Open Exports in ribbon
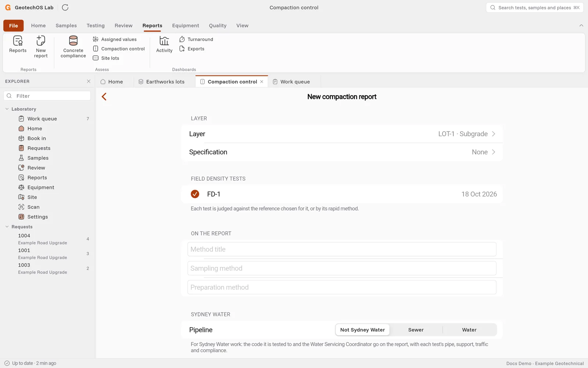The height and width of the screenshot is (368, 588). click(192, 49)
